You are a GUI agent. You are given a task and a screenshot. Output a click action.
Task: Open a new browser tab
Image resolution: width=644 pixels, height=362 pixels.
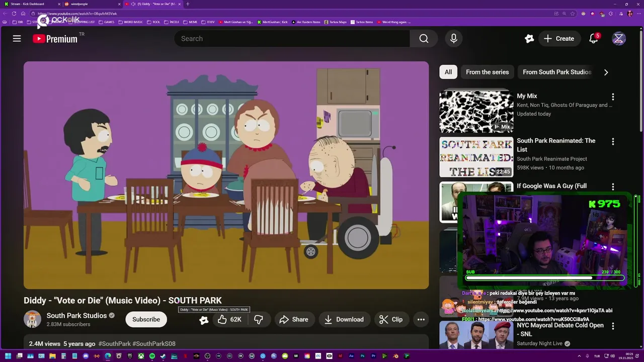coord(188,4)
